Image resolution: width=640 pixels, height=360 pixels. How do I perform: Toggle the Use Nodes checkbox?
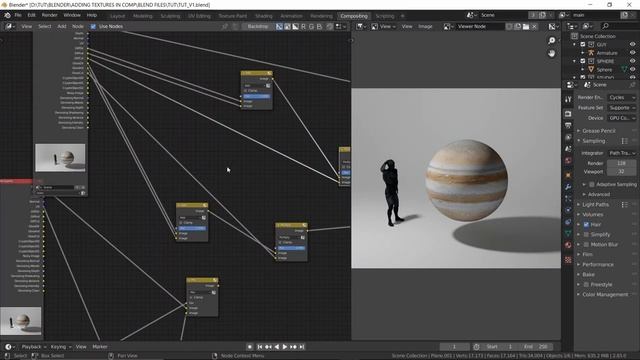click(x=93, y=26)
